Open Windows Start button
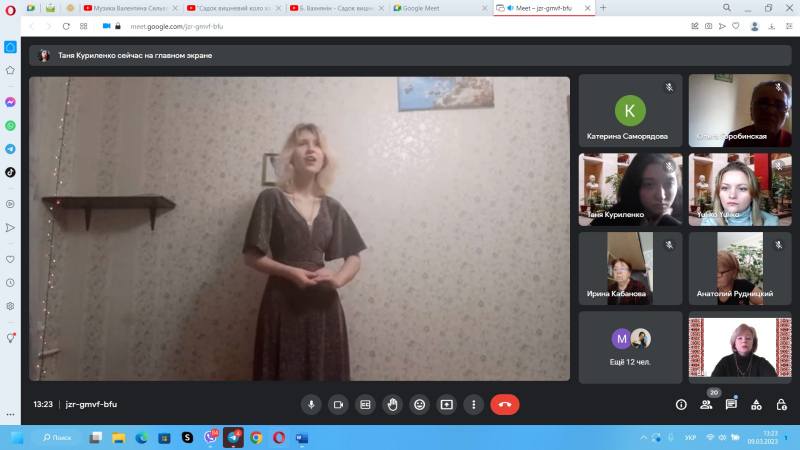This screenshot has height=450, width=800. [17, 438]
